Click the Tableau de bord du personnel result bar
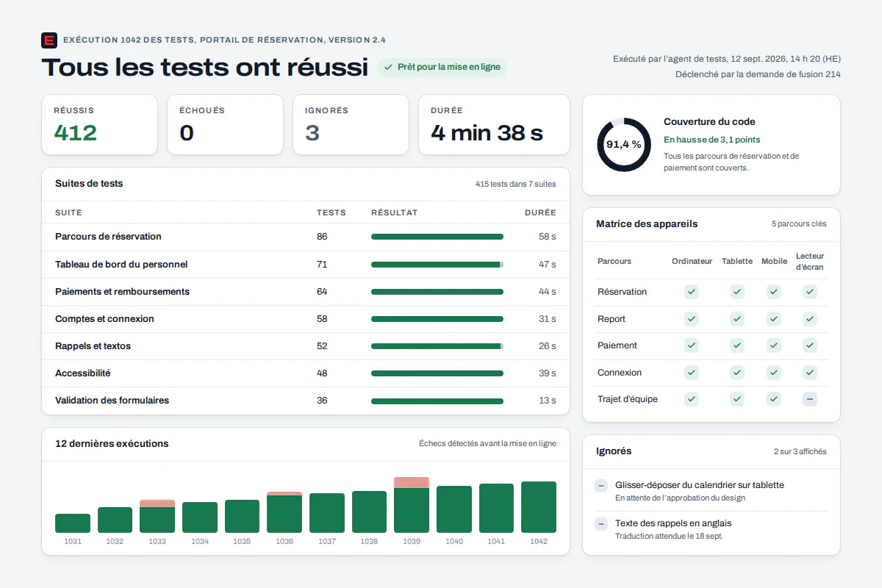Screen dimensions: 882x588 tap(437, 265)
